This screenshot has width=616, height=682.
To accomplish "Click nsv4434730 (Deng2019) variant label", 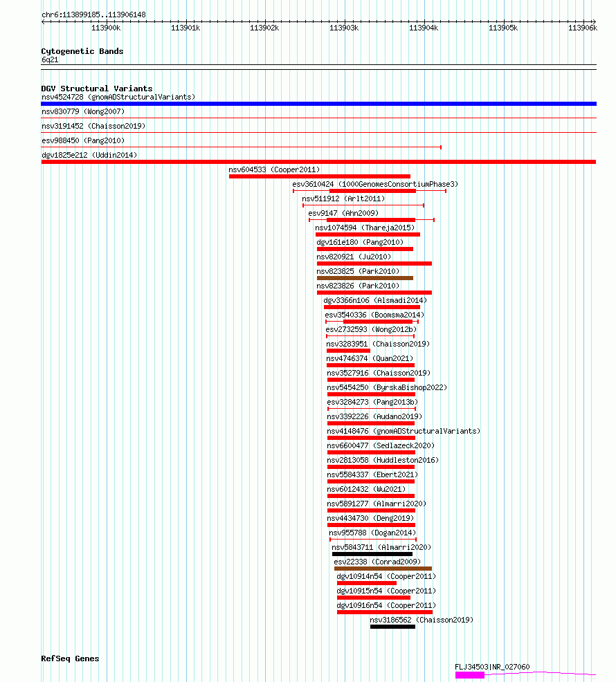I will tap(370, 519).
